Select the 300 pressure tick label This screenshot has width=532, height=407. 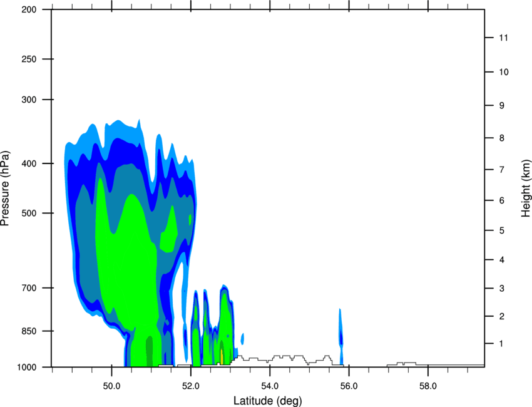click(x=29, y=100)
